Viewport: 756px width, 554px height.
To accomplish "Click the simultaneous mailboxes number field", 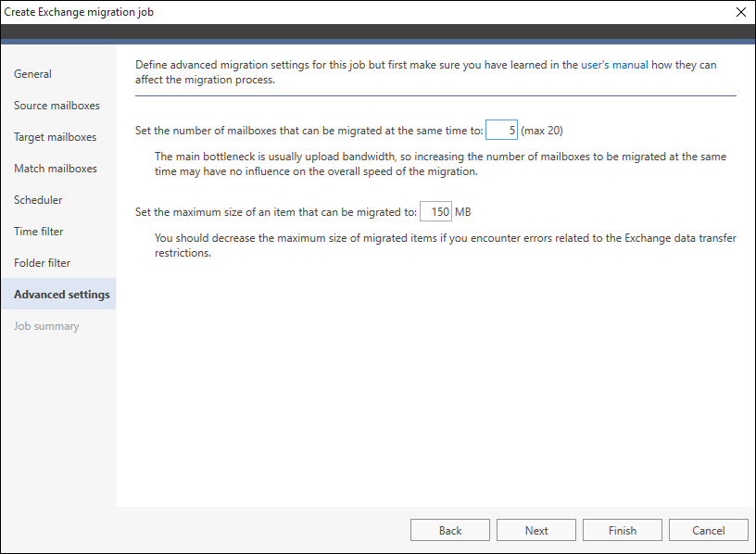I will (x=501, y=131).
